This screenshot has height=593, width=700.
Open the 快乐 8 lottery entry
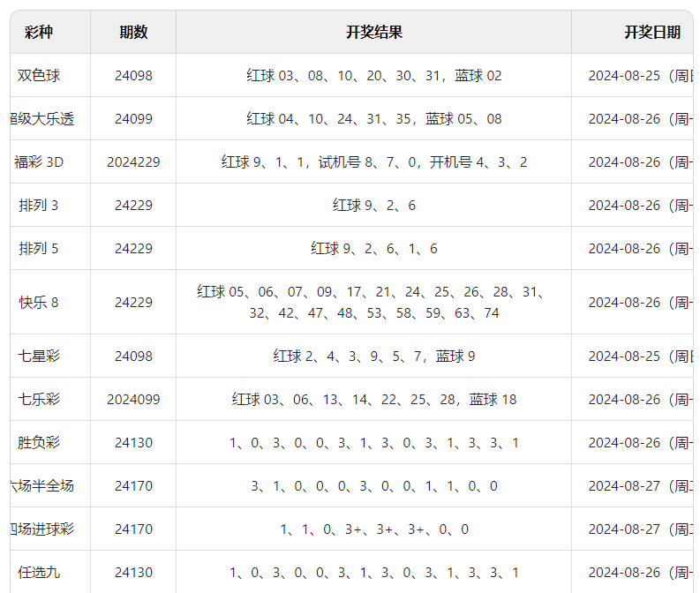(39, 303)
